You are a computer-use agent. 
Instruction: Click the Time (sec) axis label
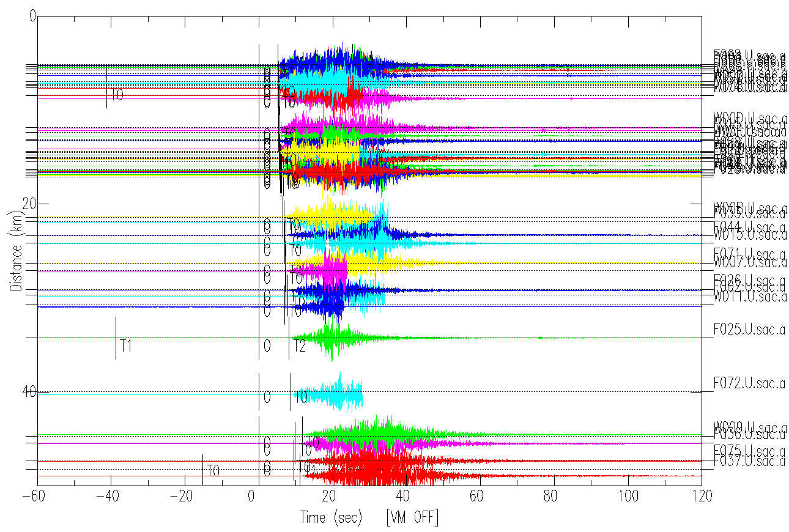pyautogui.click(x=331, y=518)
